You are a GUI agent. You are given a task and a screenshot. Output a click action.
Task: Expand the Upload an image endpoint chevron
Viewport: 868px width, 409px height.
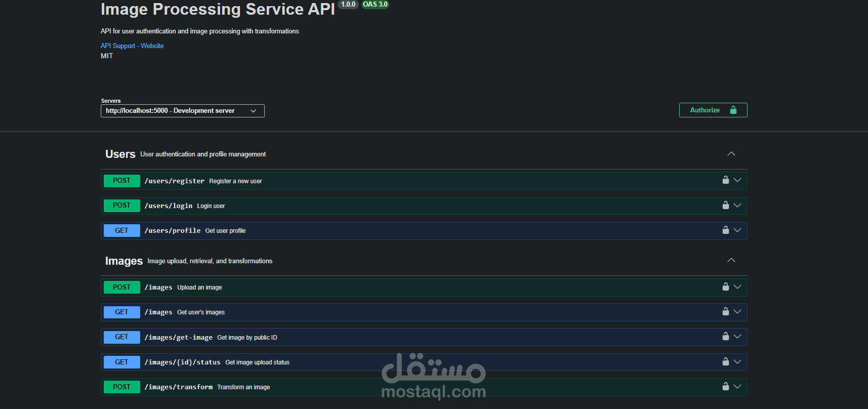[737, 287]
